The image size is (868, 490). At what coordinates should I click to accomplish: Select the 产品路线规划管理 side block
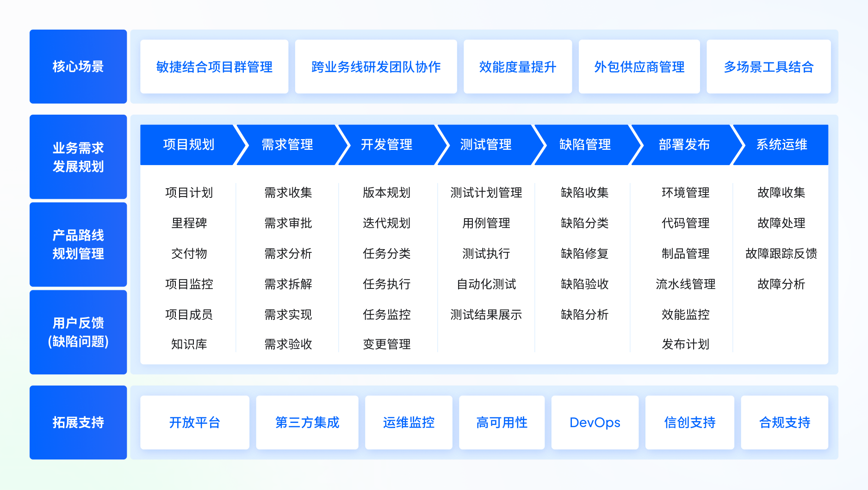click(78, 244)
